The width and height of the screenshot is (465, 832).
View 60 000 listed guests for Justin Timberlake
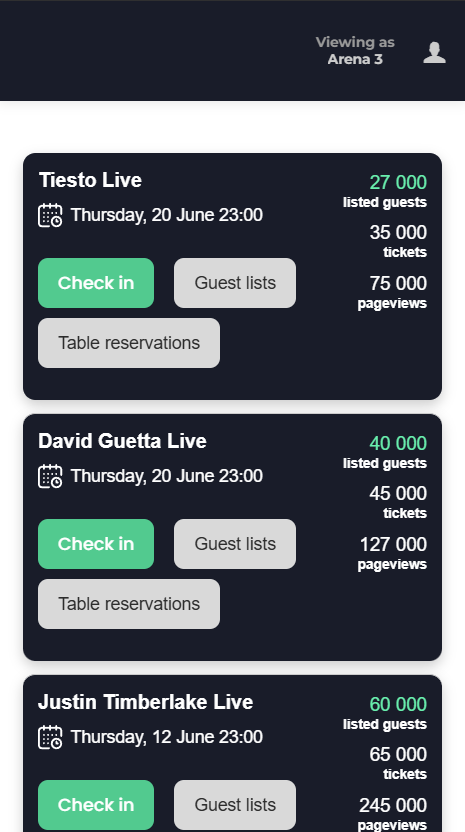pyautogui.click(x=385, y=713)
